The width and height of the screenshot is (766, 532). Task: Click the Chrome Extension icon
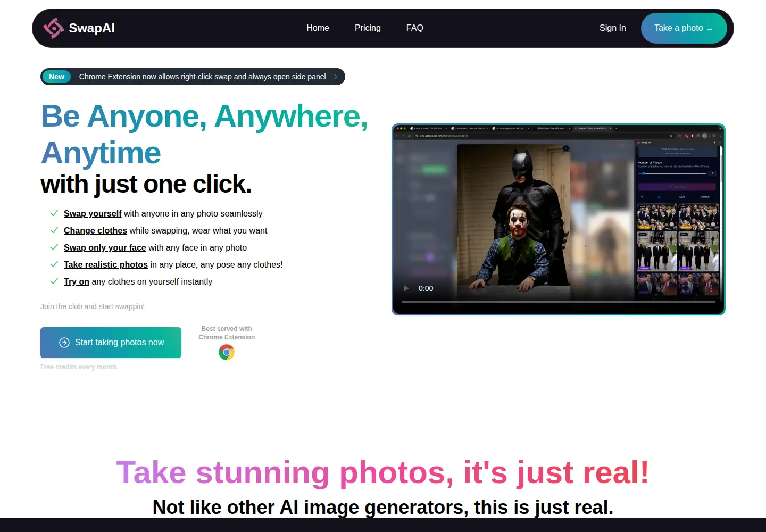227,352
